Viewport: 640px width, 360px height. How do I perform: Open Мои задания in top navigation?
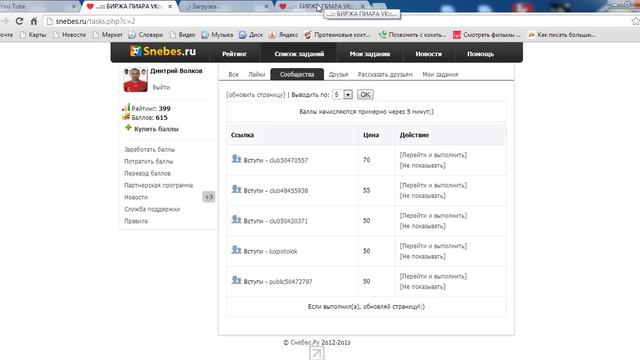pos(370,54)
